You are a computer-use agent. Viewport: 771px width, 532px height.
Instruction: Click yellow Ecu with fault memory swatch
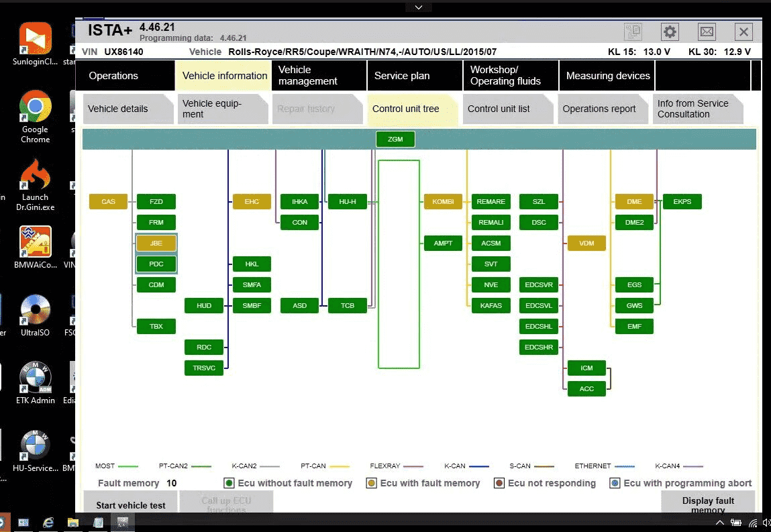(x=372, y=483)
